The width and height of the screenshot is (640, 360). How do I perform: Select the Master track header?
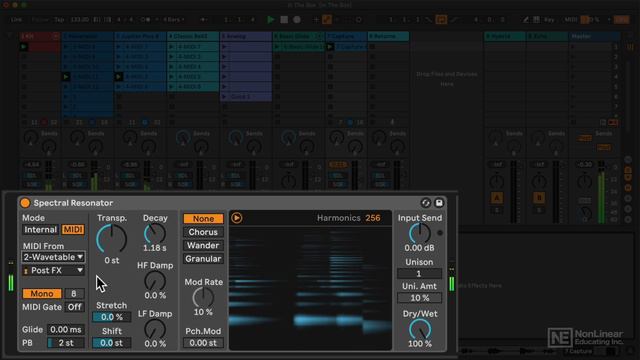(x=595, y=36)
